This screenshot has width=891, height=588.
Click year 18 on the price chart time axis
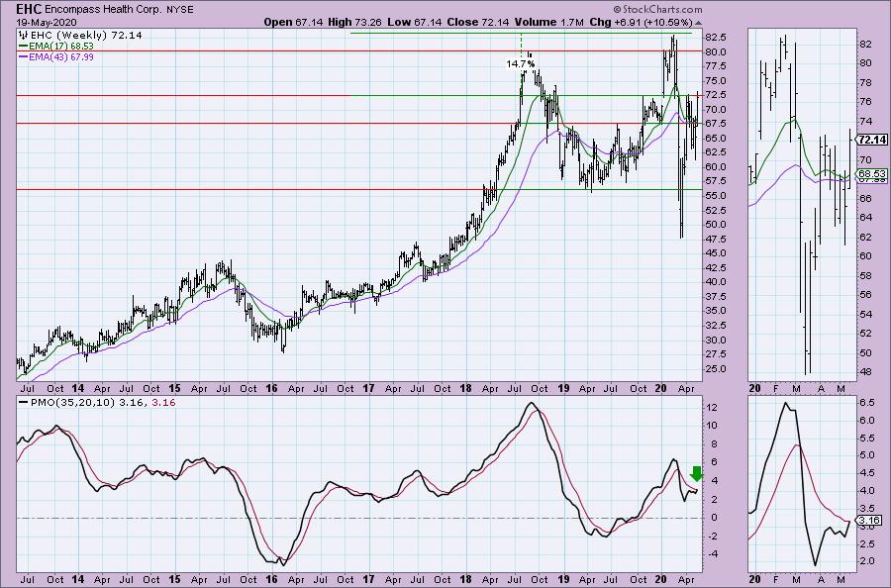(x=466, y=389)
